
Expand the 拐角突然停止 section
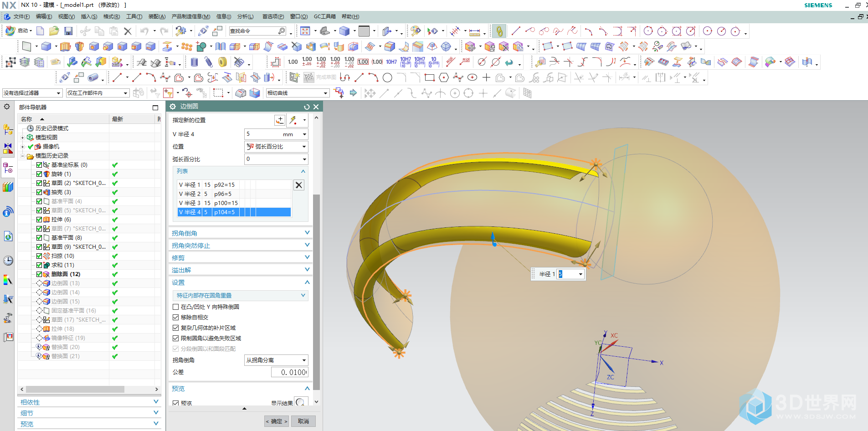(x=240, y=246)
